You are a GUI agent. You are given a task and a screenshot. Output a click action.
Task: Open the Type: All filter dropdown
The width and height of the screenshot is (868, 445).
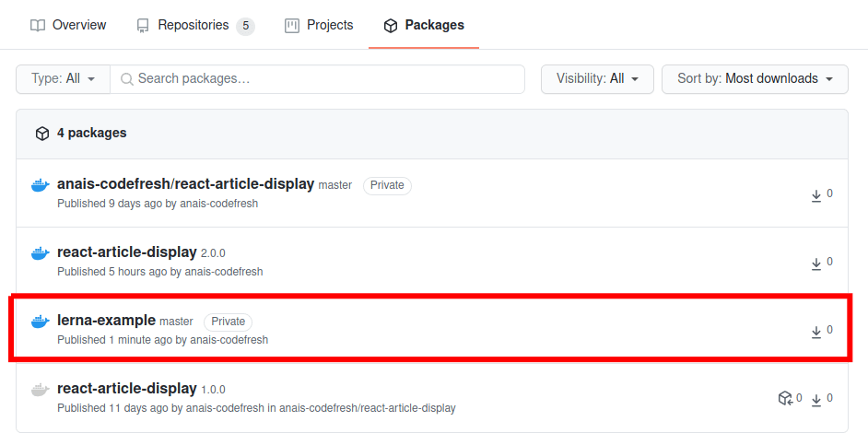point(63,79)
